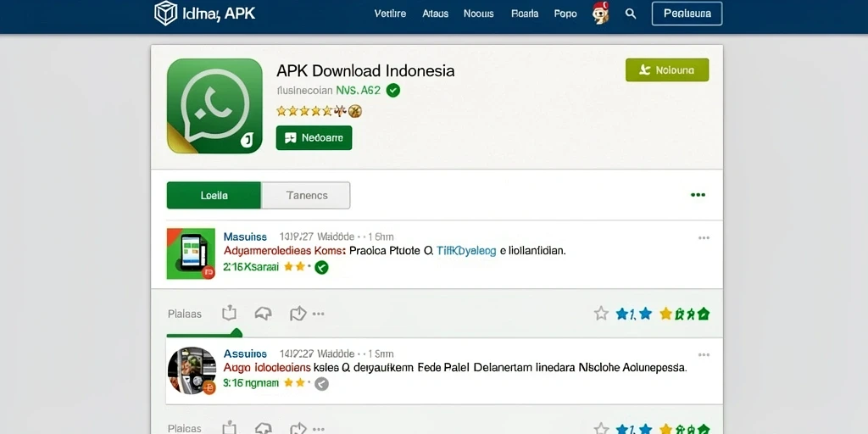
Task: Click the green verified badge beside NVS. A62
Action: tap(393, 90)
